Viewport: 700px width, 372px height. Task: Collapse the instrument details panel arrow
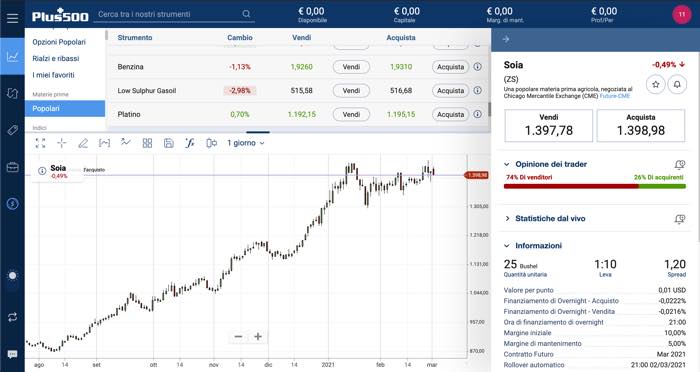coord(505,39)
